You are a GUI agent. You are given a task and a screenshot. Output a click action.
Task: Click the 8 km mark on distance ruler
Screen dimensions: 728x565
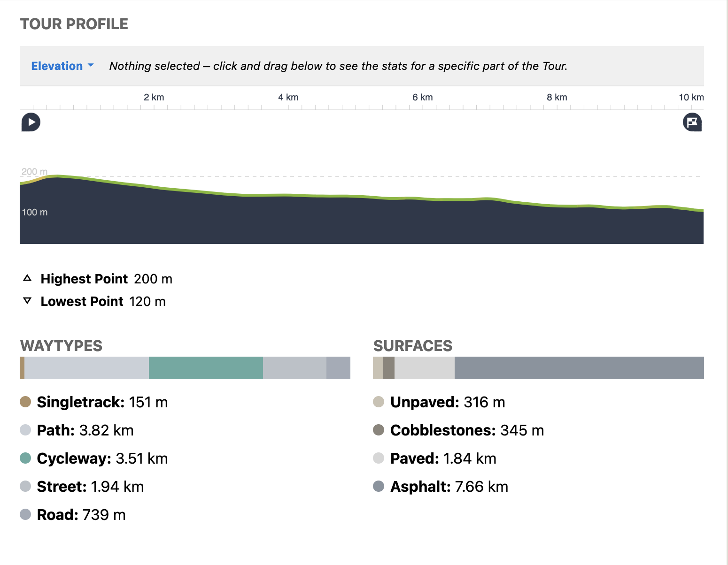[x=557, y=98]
